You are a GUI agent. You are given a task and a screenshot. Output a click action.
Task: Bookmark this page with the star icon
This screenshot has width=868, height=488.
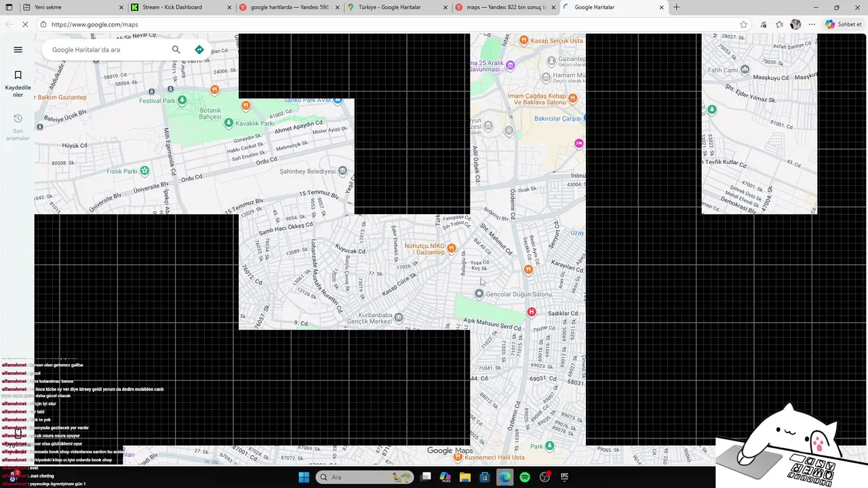coord(744,24)
